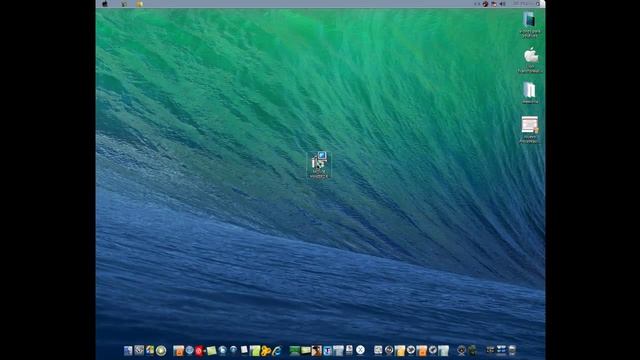This screenshot has width=640, height=360.
Task: Open the orange square icon right of bird icon
Action: coord(422,350)
